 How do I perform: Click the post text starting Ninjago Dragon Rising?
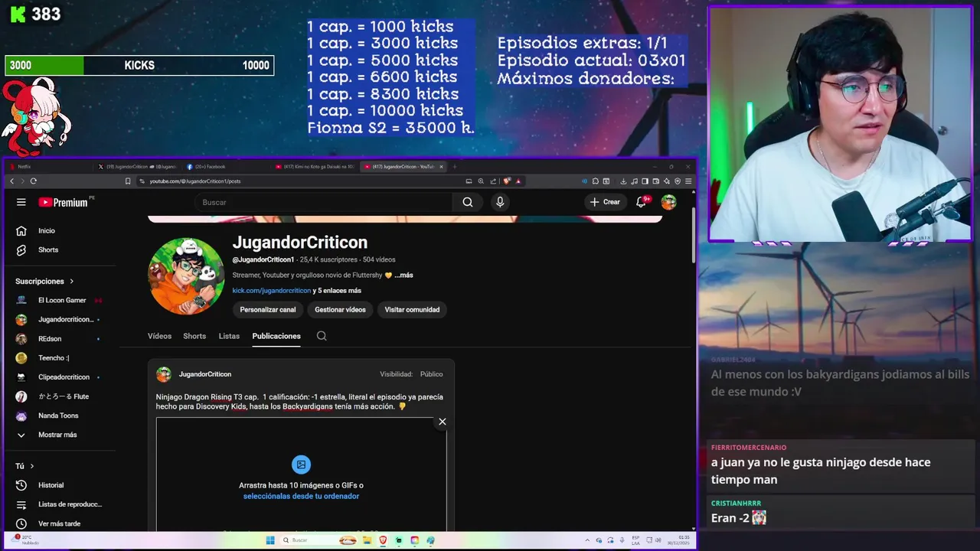pos(299,402)
